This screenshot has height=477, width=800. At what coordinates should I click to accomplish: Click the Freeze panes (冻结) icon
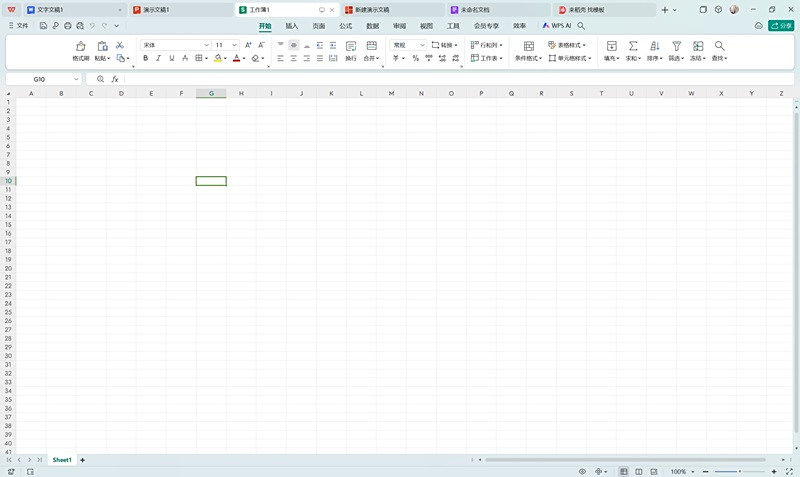click(x=698, y=46)
